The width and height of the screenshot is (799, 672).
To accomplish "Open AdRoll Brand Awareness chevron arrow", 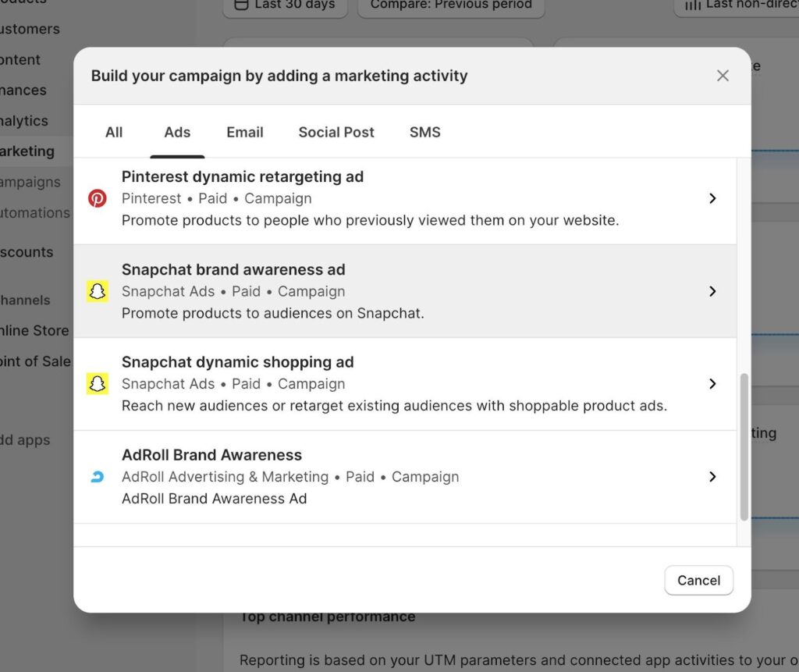I will pyautogui.click(x=712, y=477).
